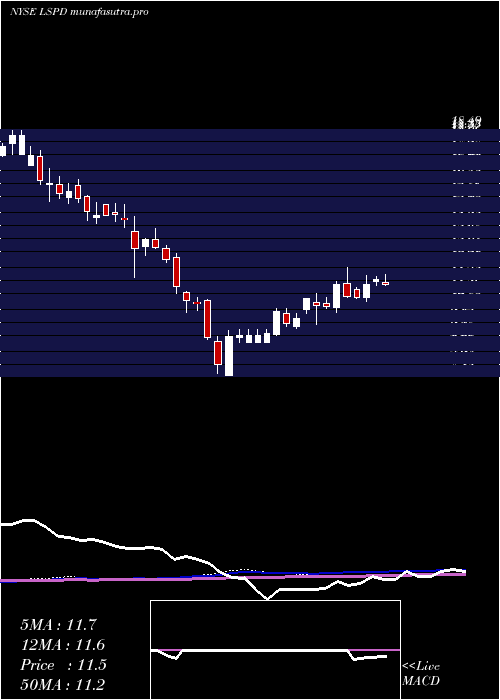
Task: Click inside the MACD indicator box
Action: [x=275, y=650]
